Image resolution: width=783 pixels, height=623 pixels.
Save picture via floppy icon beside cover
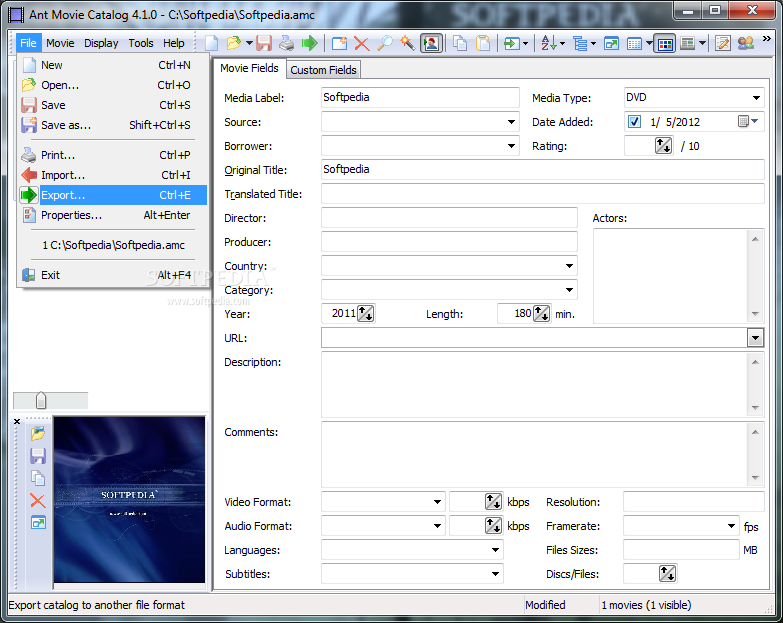pyautogui.click(x=38, y=456)
